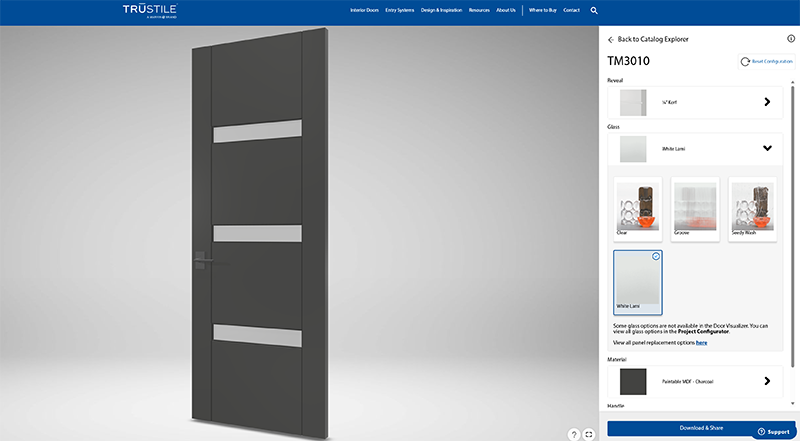This screenshot has height=441, width=800.
Task: Open the search magnifier icon
Action: tap(594, 11)
